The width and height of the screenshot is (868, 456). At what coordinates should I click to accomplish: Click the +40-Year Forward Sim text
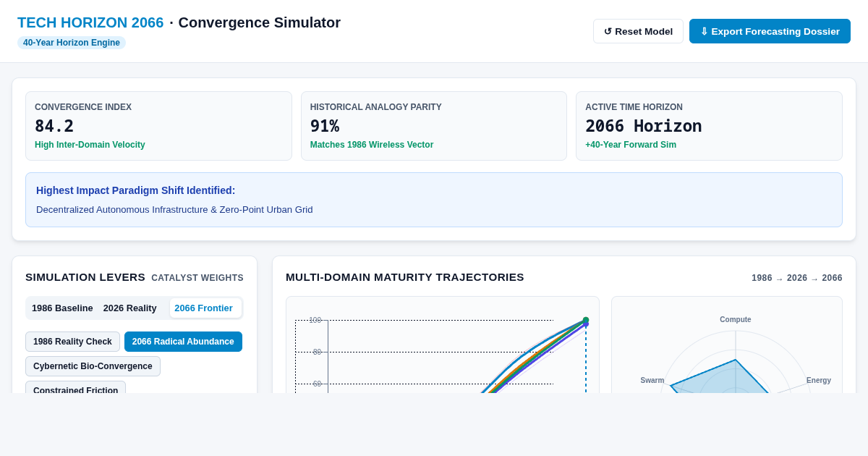coord(631,145)
